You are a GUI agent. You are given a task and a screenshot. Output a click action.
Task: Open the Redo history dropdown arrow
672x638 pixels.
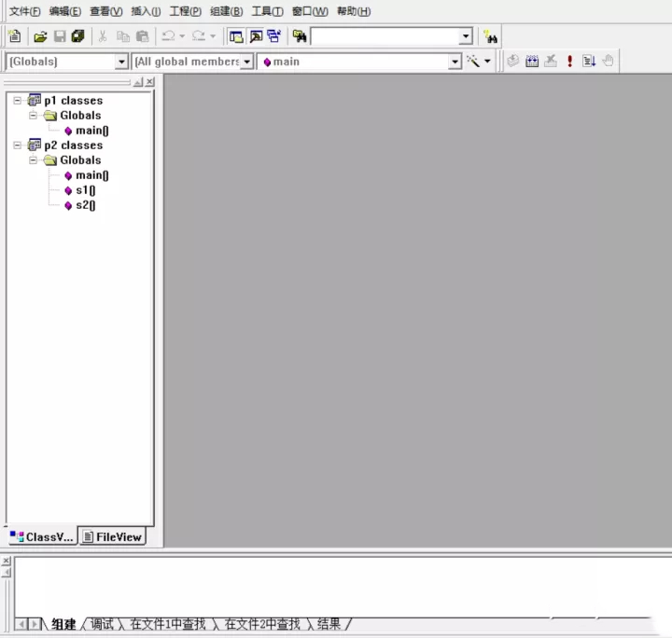point(213,36)
